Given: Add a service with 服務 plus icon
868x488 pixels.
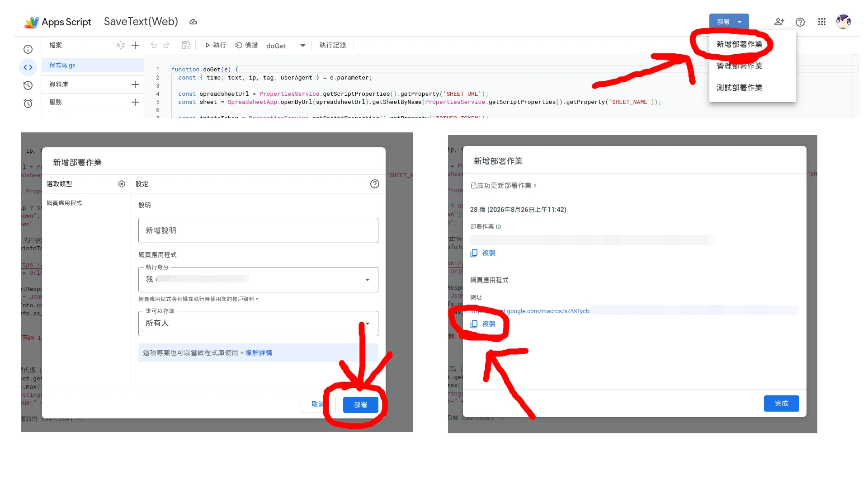Looking at the screenshot, I should (135, 102).
